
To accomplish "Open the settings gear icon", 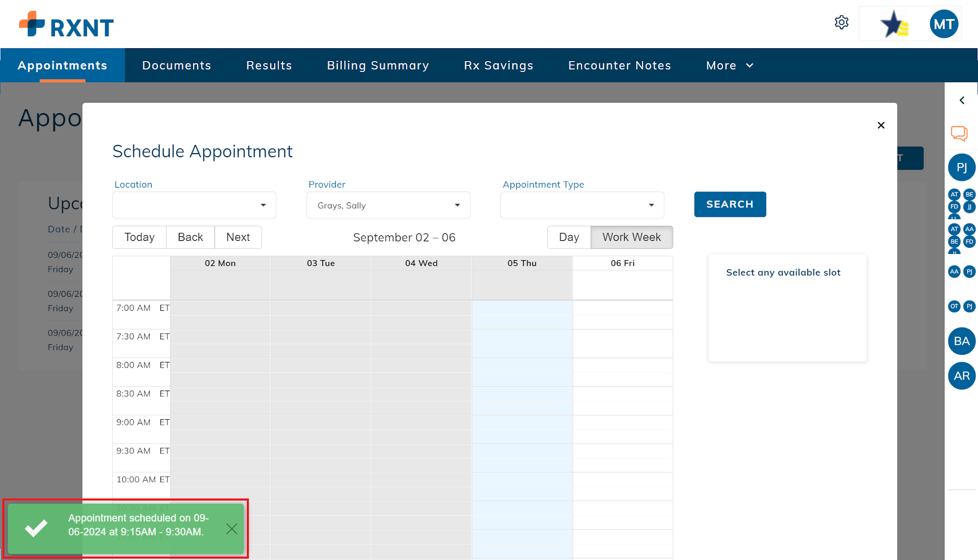I will (x=841, y=22).
